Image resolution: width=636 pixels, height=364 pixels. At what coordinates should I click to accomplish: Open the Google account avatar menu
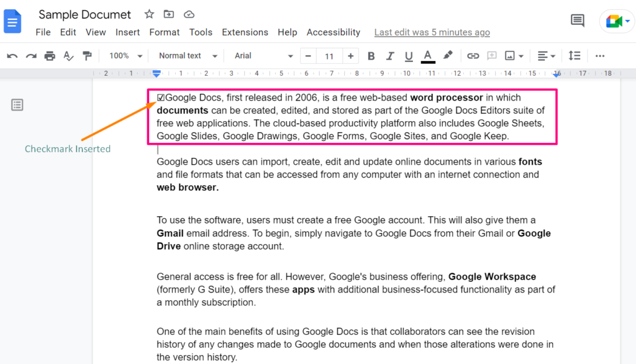(x=616, y=20)
